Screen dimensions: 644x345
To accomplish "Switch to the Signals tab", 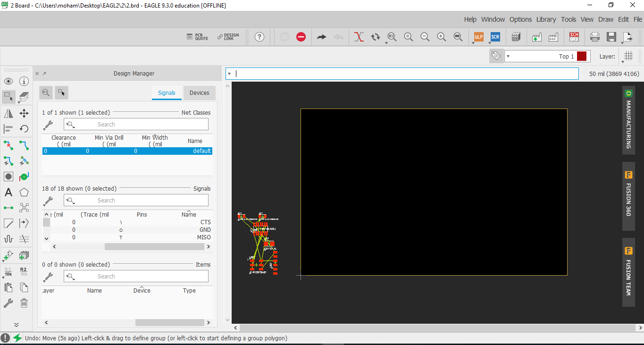I will [167, 93].
